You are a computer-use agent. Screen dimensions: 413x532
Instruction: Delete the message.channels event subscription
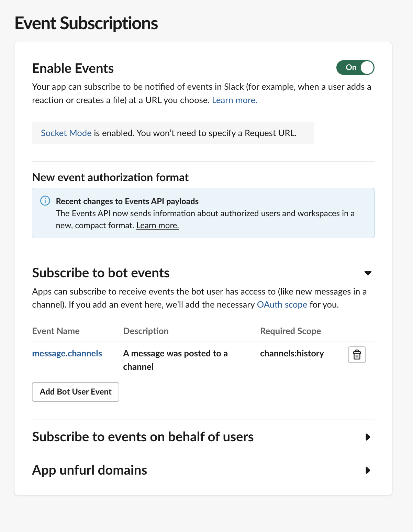click(x=357, y=354)
